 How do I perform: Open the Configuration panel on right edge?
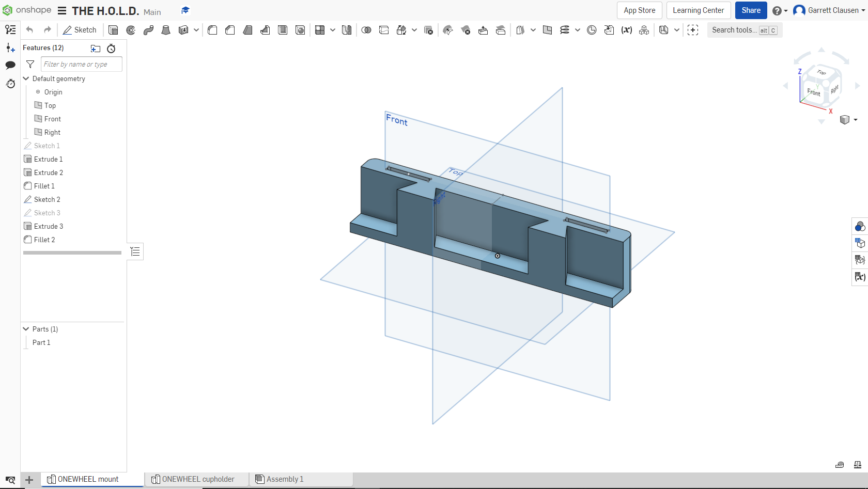(x=860, y=243)
